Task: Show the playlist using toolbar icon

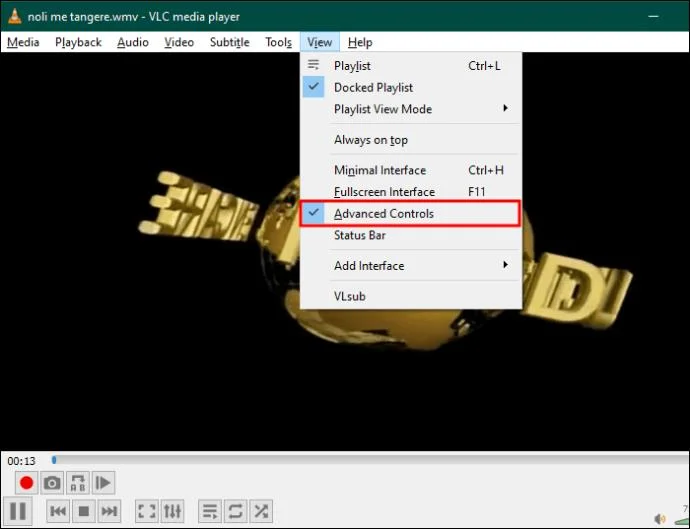Action: click(x=210, y=511)
